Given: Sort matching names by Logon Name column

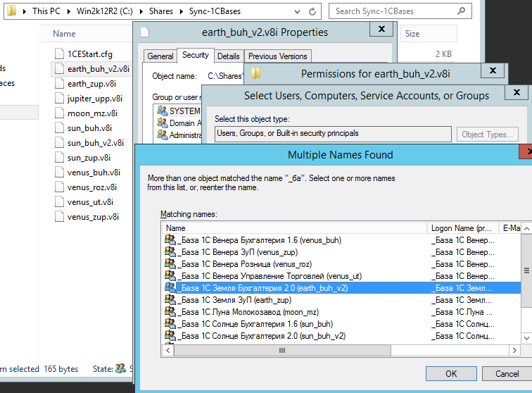Looking at the screenshot, I should click(463, 228).
